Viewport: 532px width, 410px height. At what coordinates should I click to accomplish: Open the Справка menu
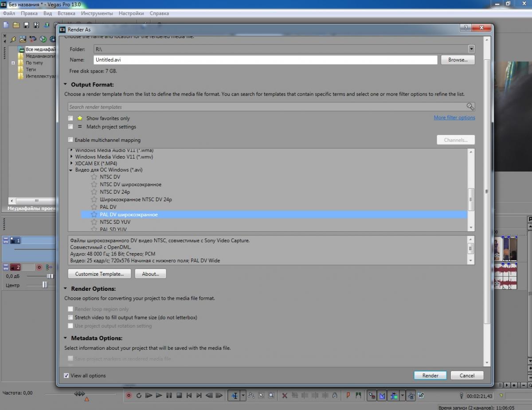pos(159,13)
